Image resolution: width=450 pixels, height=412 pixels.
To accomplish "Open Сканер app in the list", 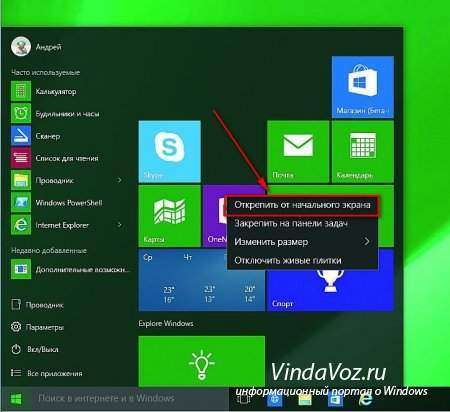I will [x=67, y=136].
